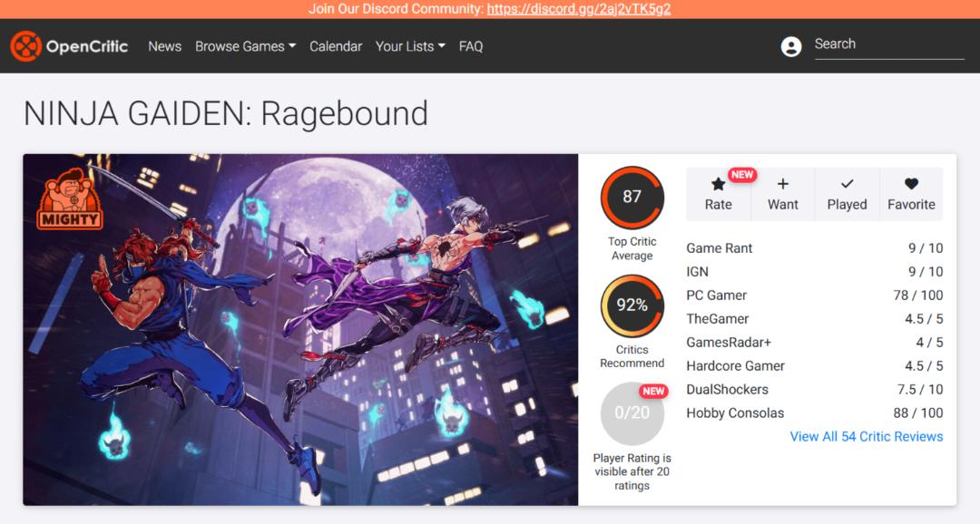View all 54 critic reviews
The height and width of the screenshot is (524, 980).
867,437
